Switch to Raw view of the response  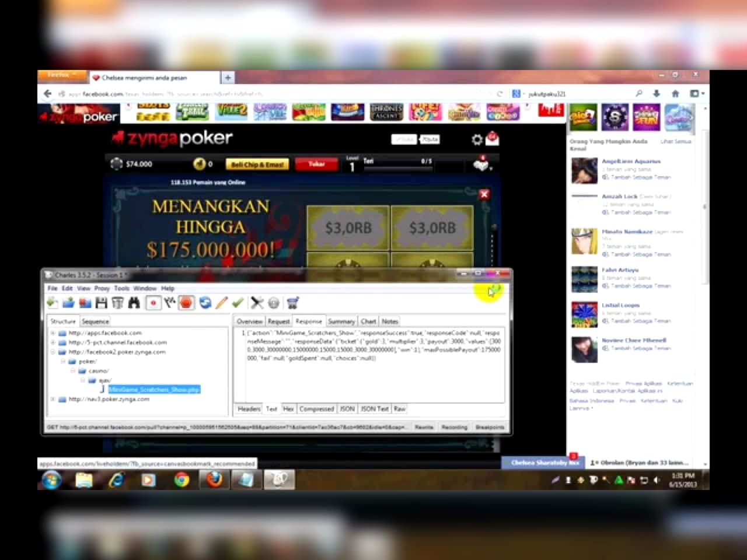[399, 409]
